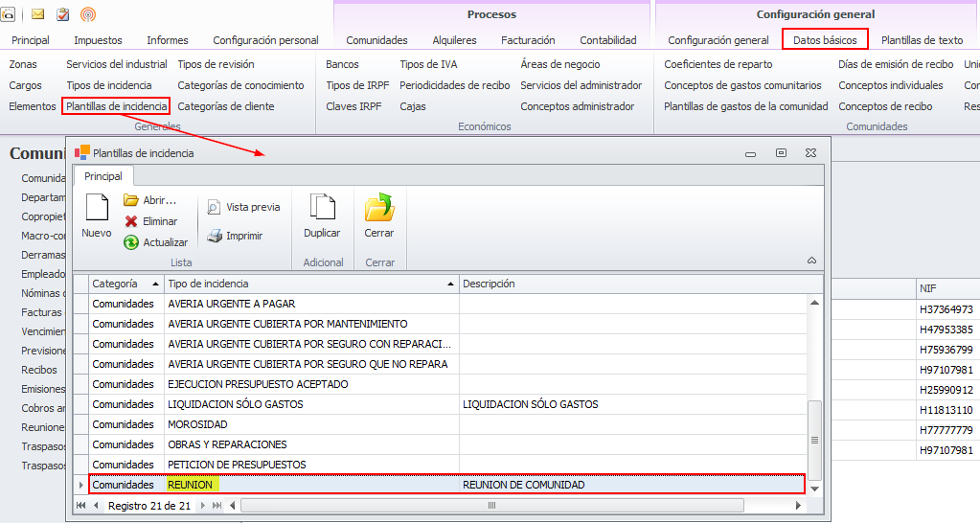This screenshot has height=523, width=980.
Task: Click the Plantillas de incidencia window logo icon
Action: point(81,152)
